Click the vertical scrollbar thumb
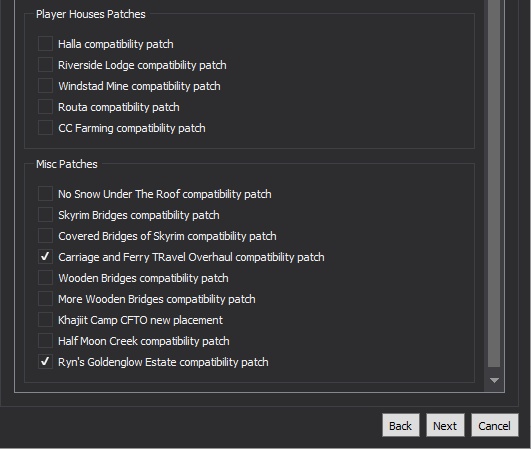This screenshot has width=531, height=449. 494,183
